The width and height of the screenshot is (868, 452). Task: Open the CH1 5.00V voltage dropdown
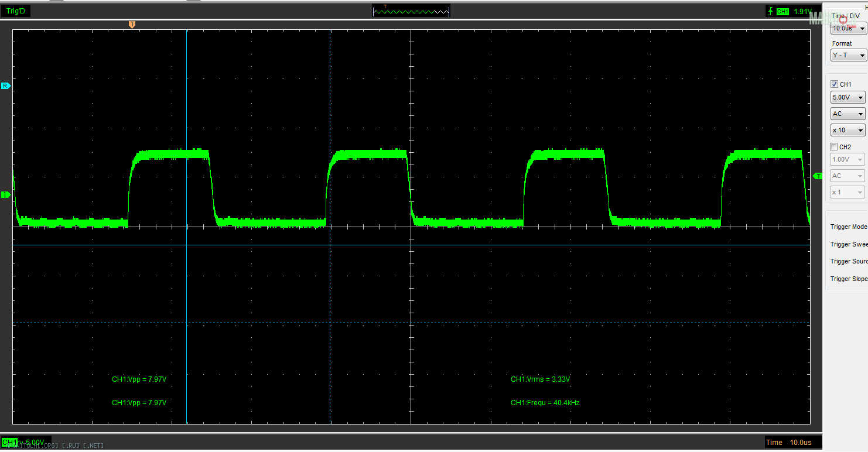(x=848, y=97)
